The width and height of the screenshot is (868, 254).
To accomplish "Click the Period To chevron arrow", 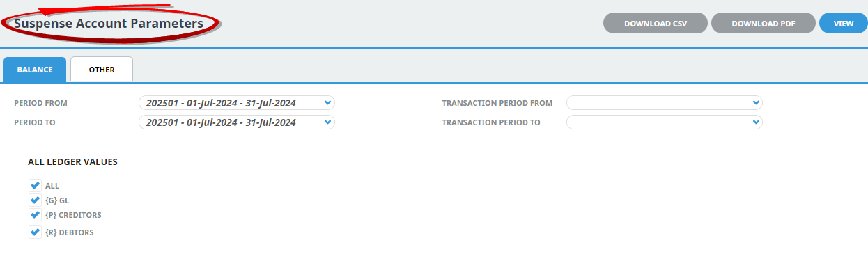I will pyautogui.click(x=327, y=122).
